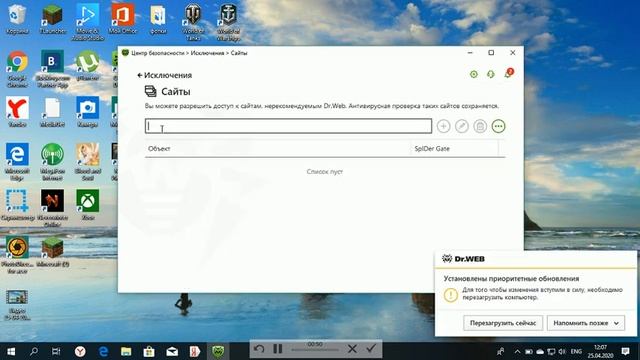Open File Explorer from the taskbar
This screenshot has height=360, width=640.
(x=126, y=351)
